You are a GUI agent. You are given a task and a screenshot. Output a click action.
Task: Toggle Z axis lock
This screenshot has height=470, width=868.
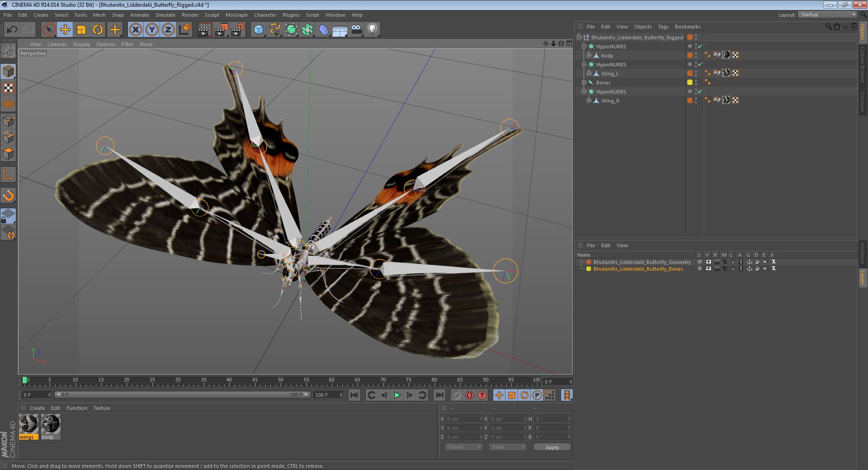point(168,30)
